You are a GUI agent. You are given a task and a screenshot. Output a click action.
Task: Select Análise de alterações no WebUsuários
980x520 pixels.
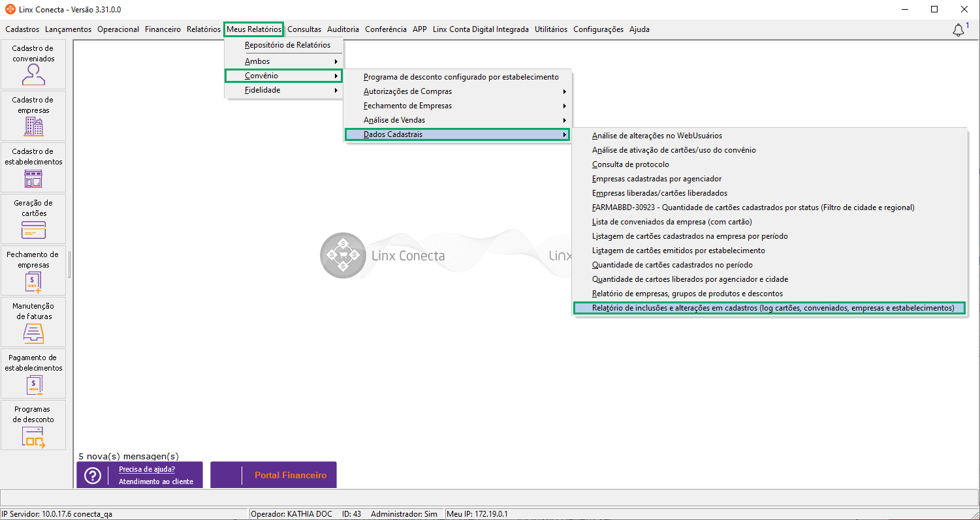(x=770, y=136)
